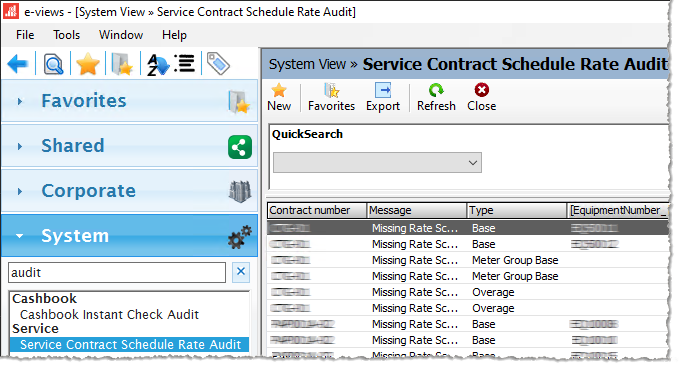Open the Window menu
The width and height of the screenshot is (679, 369).
pos(121,35)
